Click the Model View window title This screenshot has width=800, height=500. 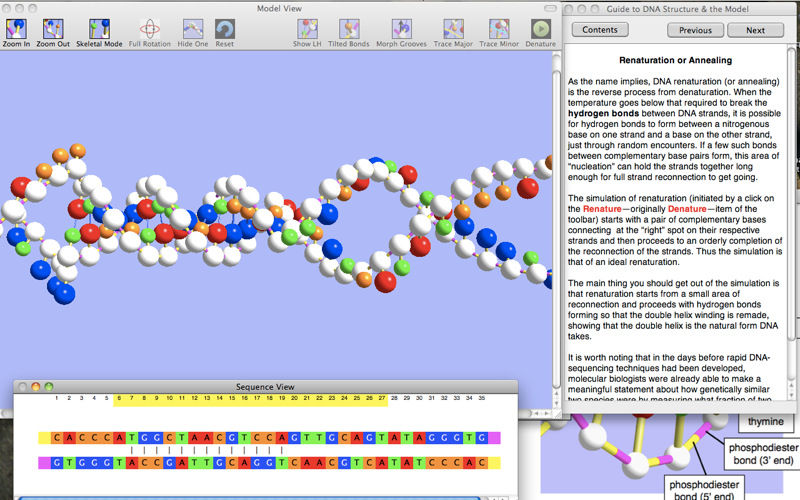click(279, 9)
